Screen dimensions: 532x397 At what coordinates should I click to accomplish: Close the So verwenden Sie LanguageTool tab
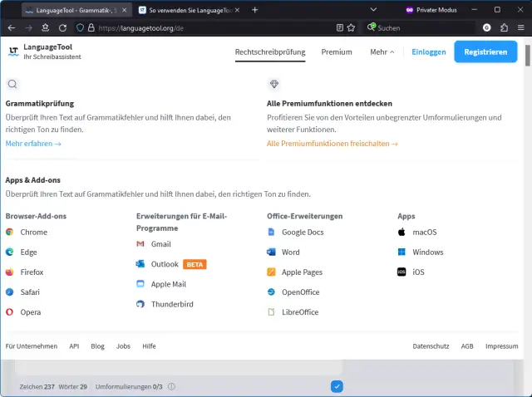click(237, 10)
